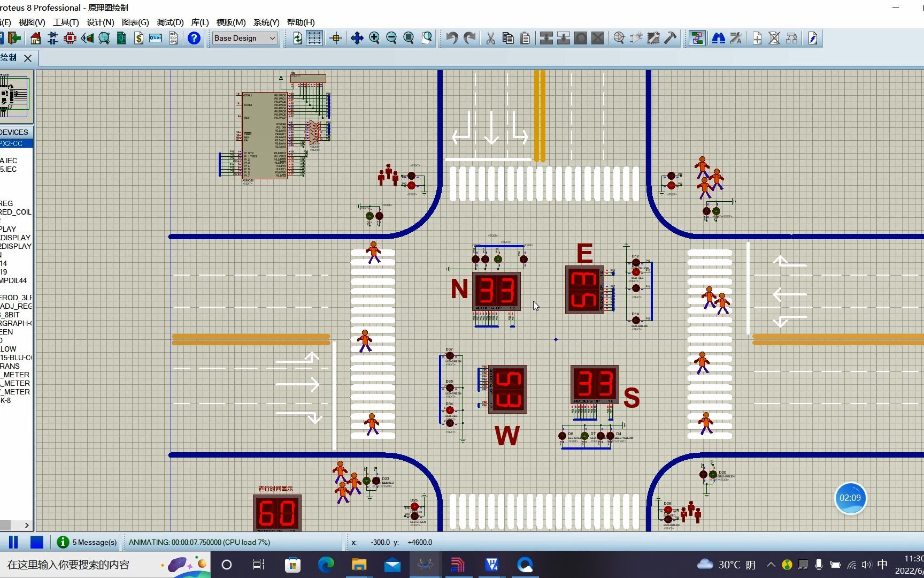This screenshot has width=924, height=578.
Task: Click the Windows taskbar search box
Action: pos(105,565)
